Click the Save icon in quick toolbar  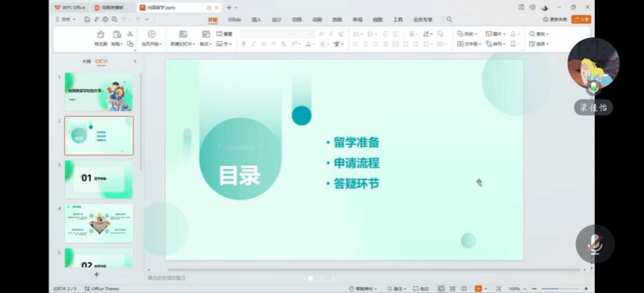(x=87, y=19)
